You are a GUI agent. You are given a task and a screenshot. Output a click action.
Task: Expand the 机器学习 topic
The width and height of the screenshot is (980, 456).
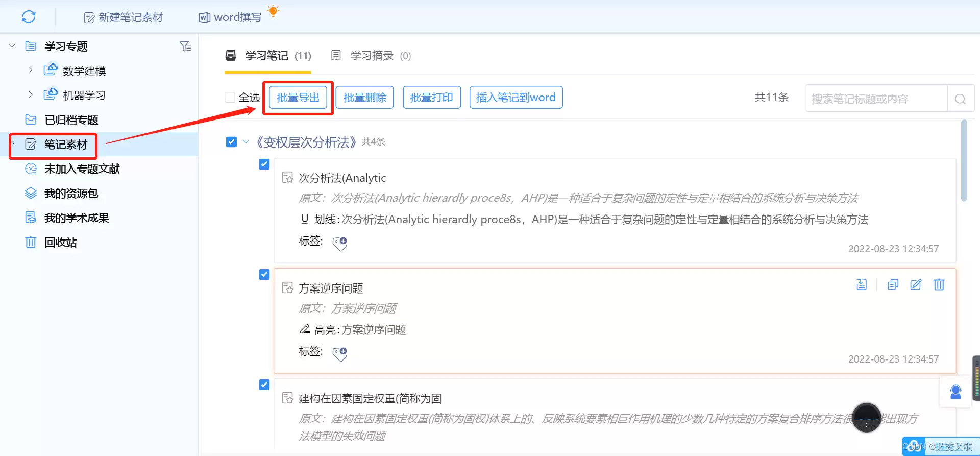[x=31, y=94]
